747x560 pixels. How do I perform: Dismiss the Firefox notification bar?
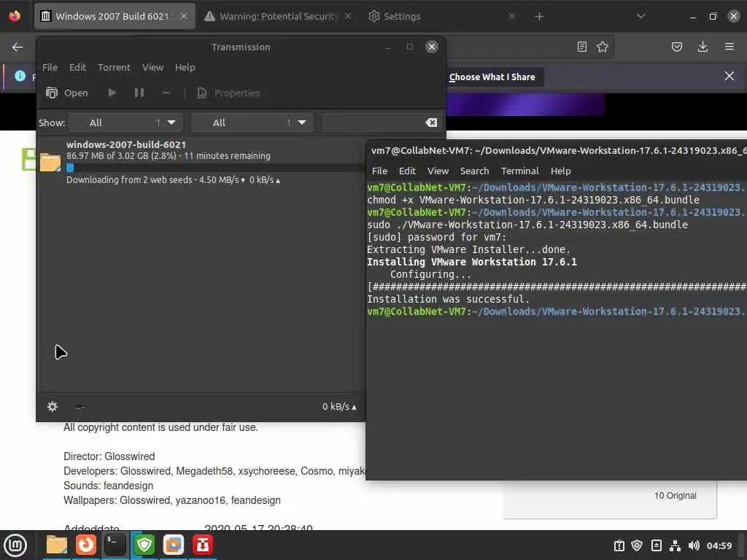(x=729, y=76)
